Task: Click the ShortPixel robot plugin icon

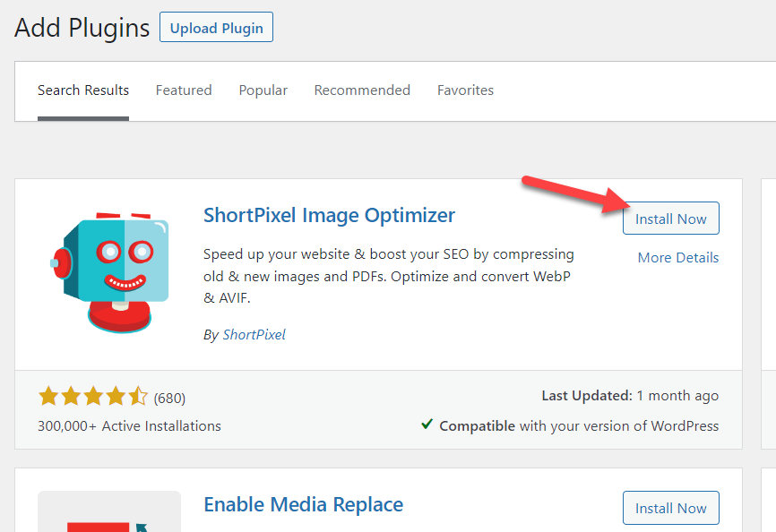Action: 109,272
